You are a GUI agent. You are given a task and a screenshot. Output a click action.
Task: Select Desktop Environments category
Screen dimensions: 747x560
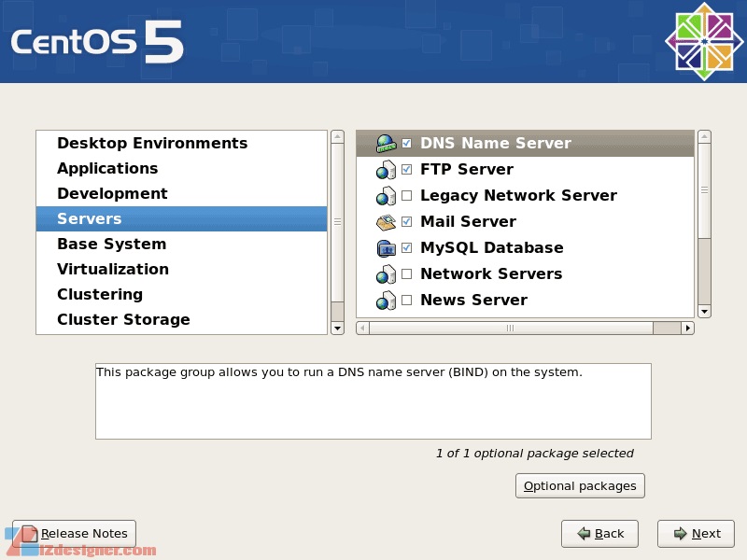181,144
